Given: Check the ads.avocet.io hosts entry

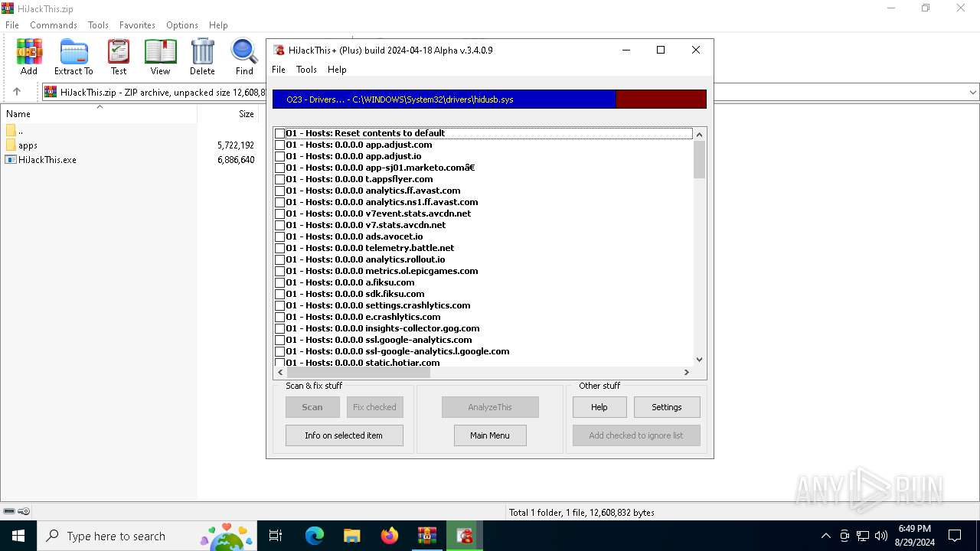Looking at the screenshot, I should click(x=280, y=236).
